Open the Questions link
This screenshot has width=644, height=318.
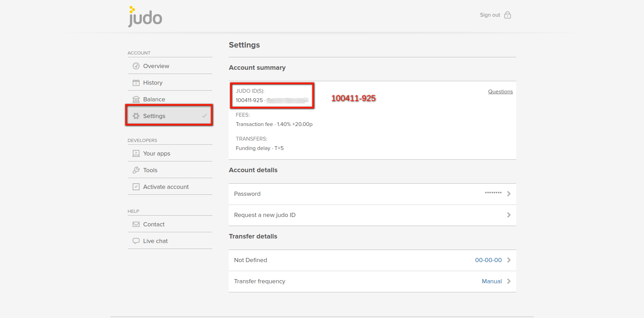tap(500, 92)
